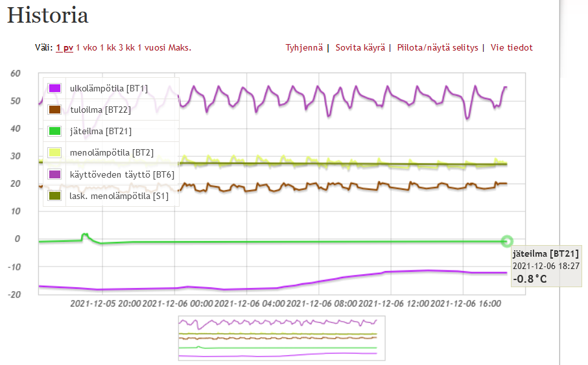Click the tuloilma [BT22] legend label
This screenshot has width=588, height=365.
tap(100, 110)
